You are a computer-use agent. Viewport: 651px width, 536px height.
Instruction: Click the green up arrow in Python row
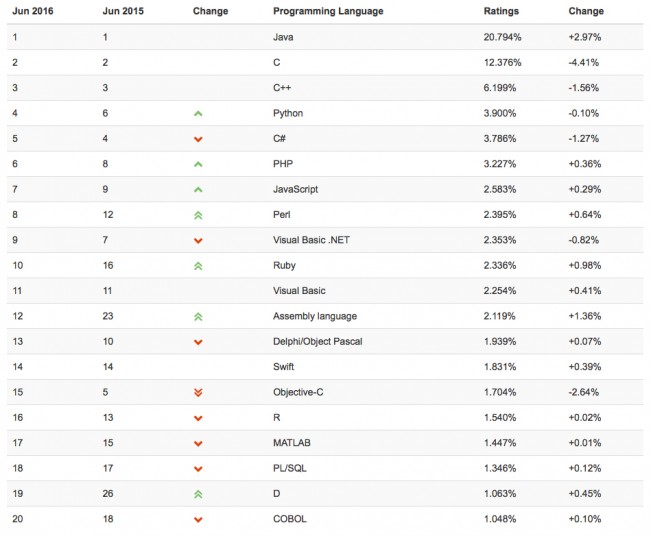(x=198, y=114)
